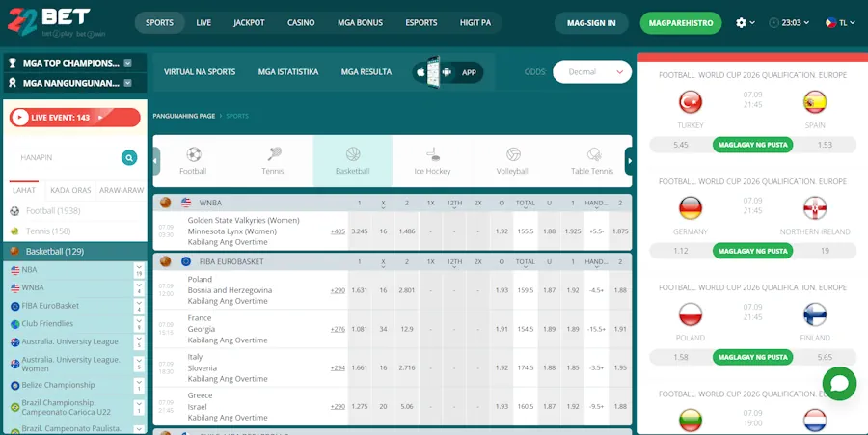Select the Ice Hockey icon
This screenshot has width=868, height=435.
(432, 154)
